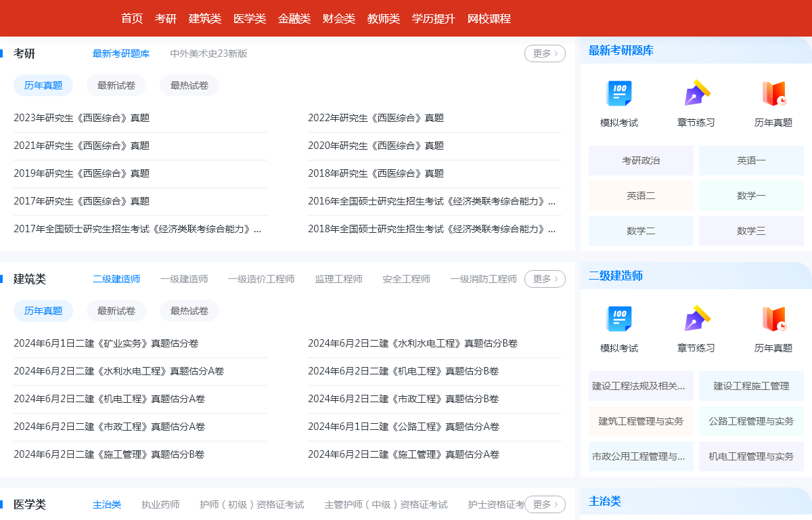This screenshot has height=520, width=812.
Task: Select 主管护师（中级）资格证考试 tab
Action: coord(386,504)
